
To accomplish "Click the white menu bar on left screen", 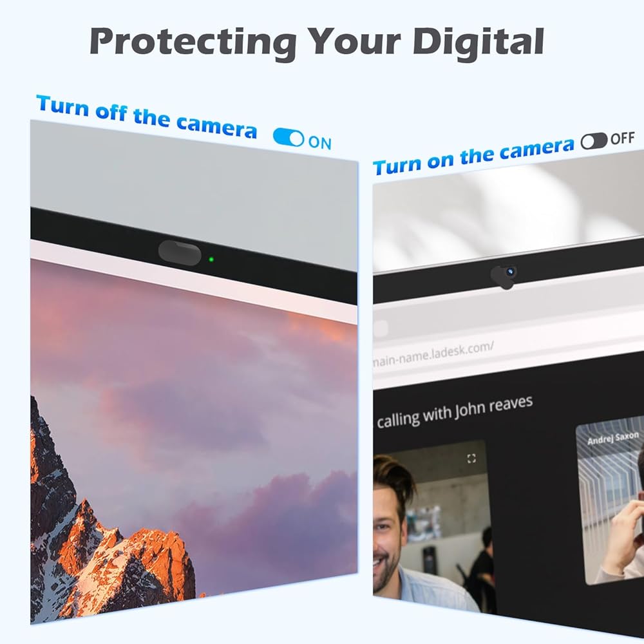I will click(193, 282).
